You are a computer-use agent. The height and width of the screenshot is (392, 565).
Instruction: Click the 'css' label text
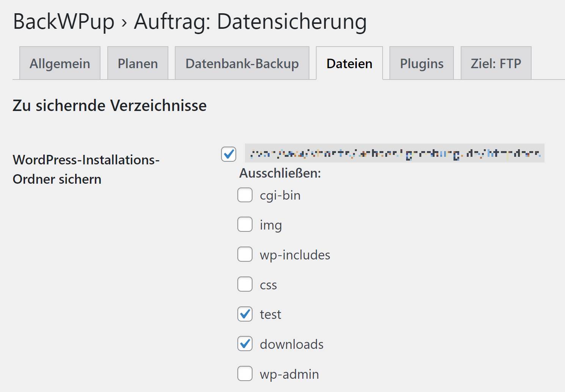268,285
